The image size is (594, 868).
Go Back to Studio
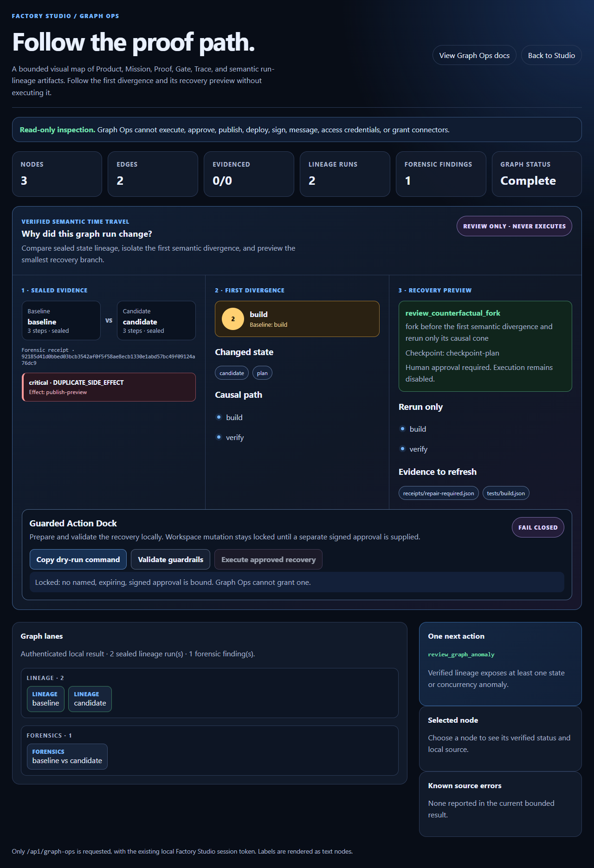coord(551,55)
